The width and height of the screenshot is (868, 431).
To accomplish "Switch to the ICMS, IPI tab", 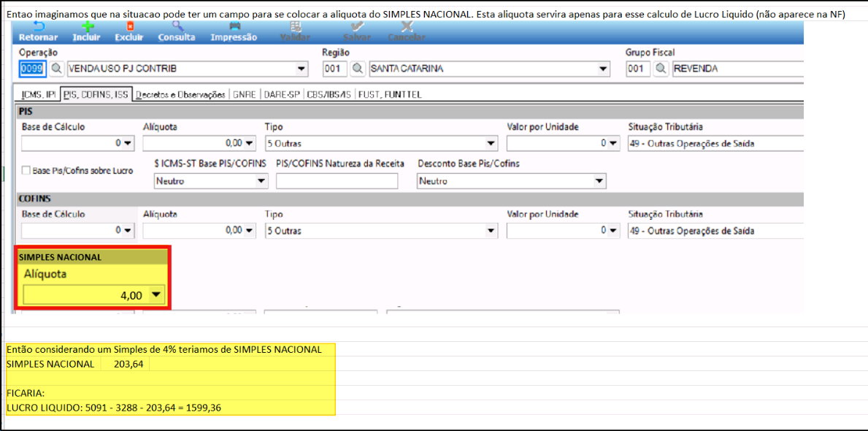I will [38, 95].
